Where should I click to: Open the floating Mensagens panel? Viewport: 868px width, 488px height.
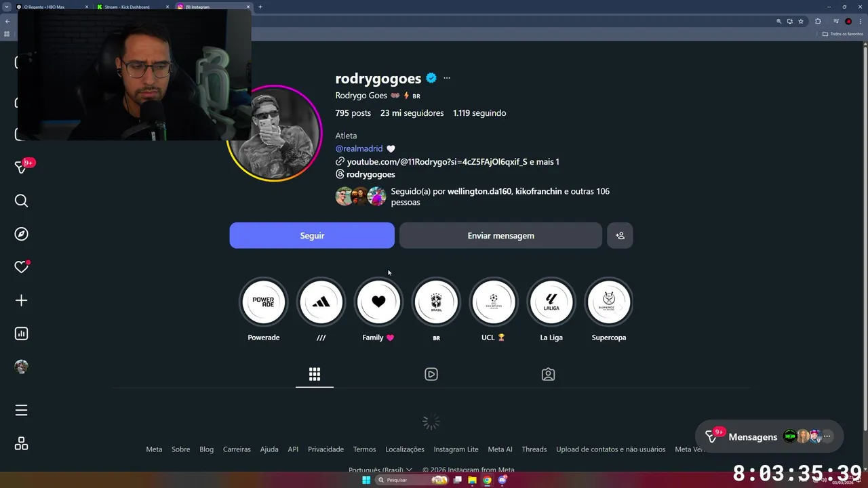point(769,436)
